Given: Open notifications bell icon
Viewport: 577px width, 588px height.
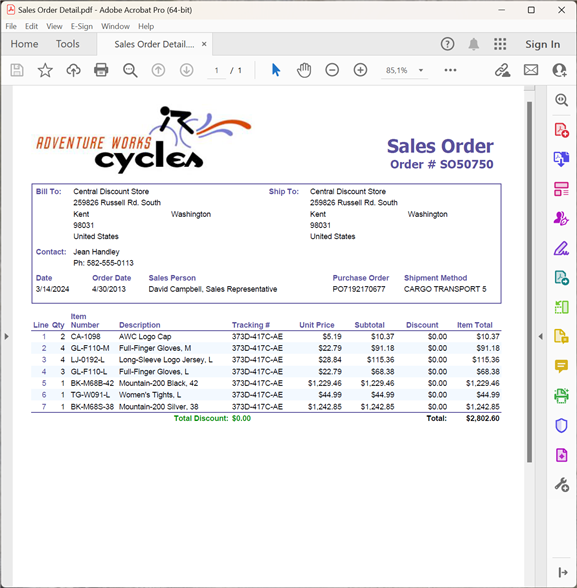Looking at the screenshot, I should click(474, 44).
